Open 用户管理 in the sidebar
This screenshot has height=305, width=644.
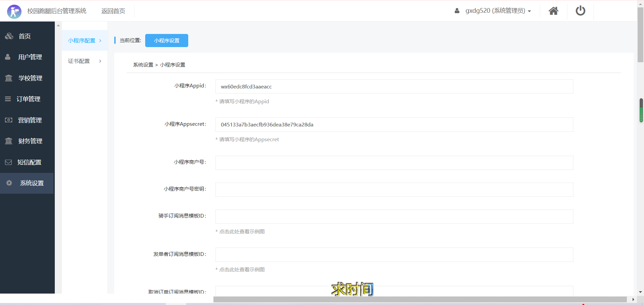(x=30, y=57)
